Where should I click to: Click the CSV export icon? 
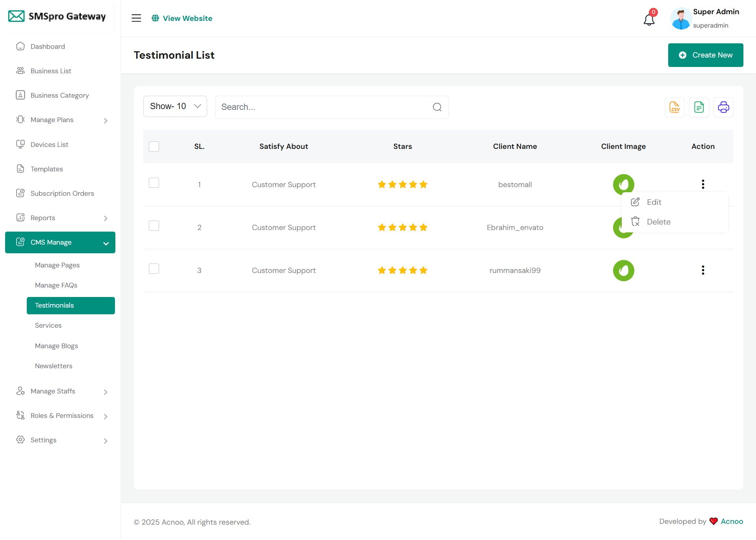tap(674, 107)
